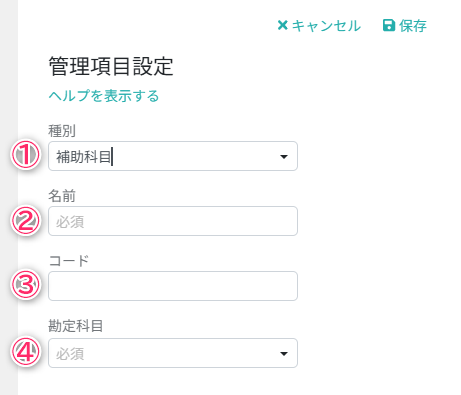The height and width of the screenshot is (395, 461).
Task: Open the ヘルプを表示する link
Action: pyautogui.click(x=104, y=96)
